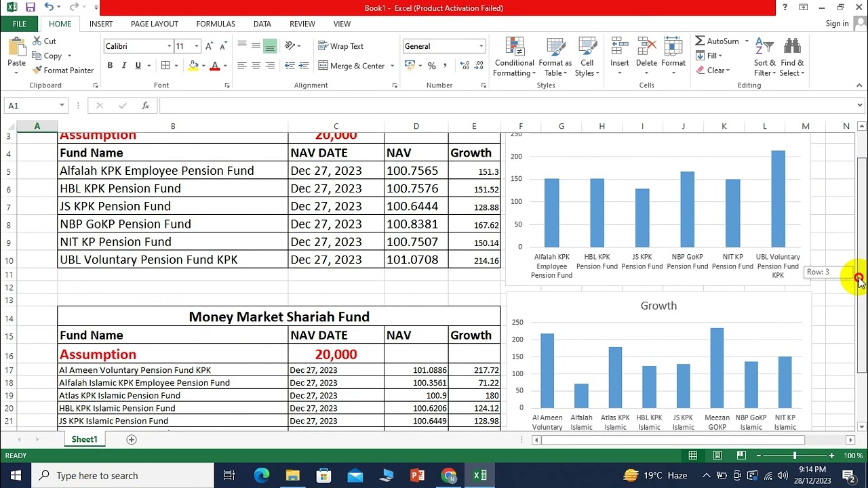Toggle Bottom Align in Alignment group
868x488 pixels.
[x=270, y=46]
